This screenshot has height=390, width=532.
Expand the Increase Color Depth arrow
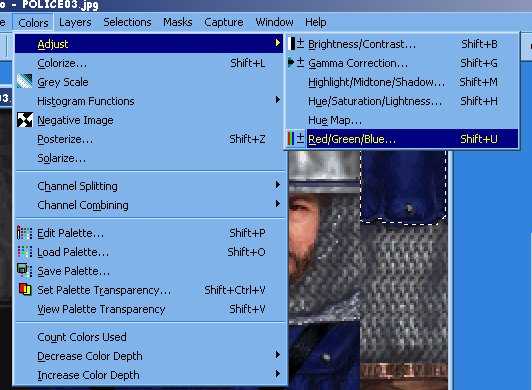[x=278, y=374]
